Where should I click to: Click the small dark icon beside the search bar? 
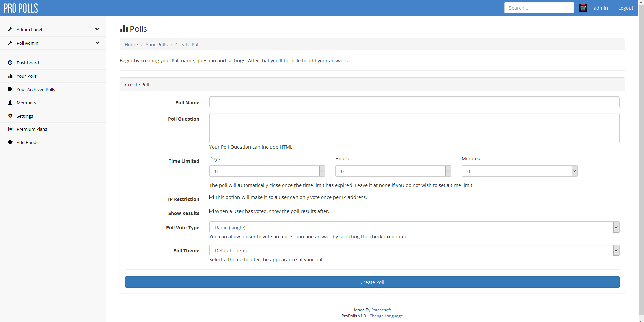583,8
